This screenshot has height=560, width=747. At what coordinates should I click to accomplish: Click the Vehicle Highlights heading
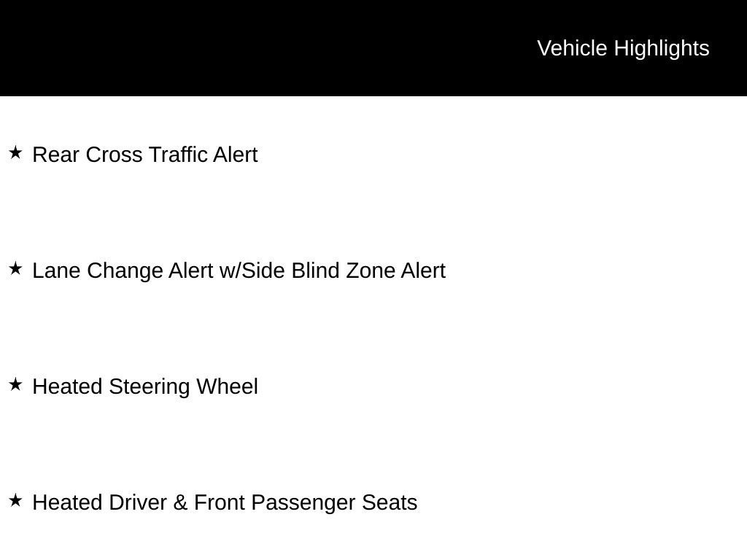tap(623, 48)
